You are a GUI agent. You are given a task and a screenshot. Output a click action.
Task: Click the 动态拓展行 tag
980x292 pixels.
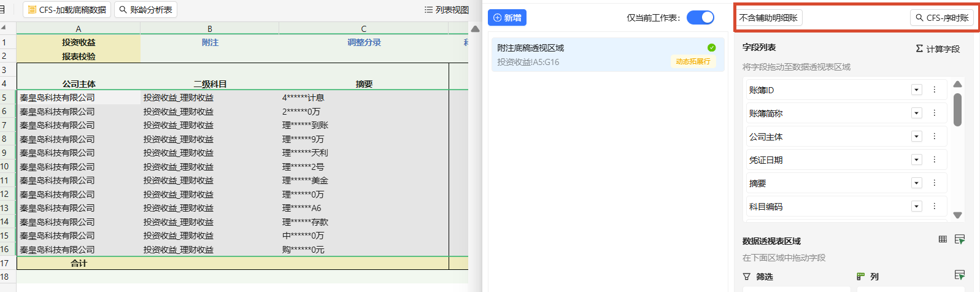(x=693, y=62)
